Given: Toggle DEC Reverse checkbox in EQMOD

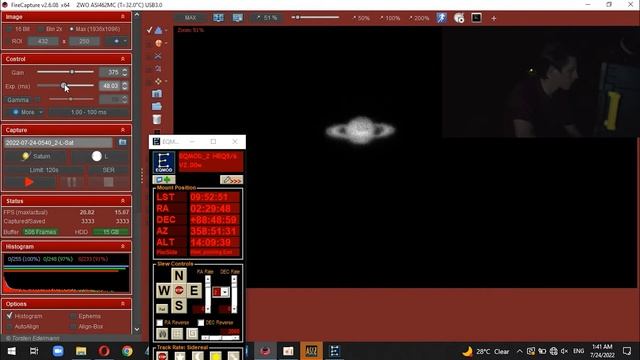Looking at the screenshot, I should pos(201,322).
